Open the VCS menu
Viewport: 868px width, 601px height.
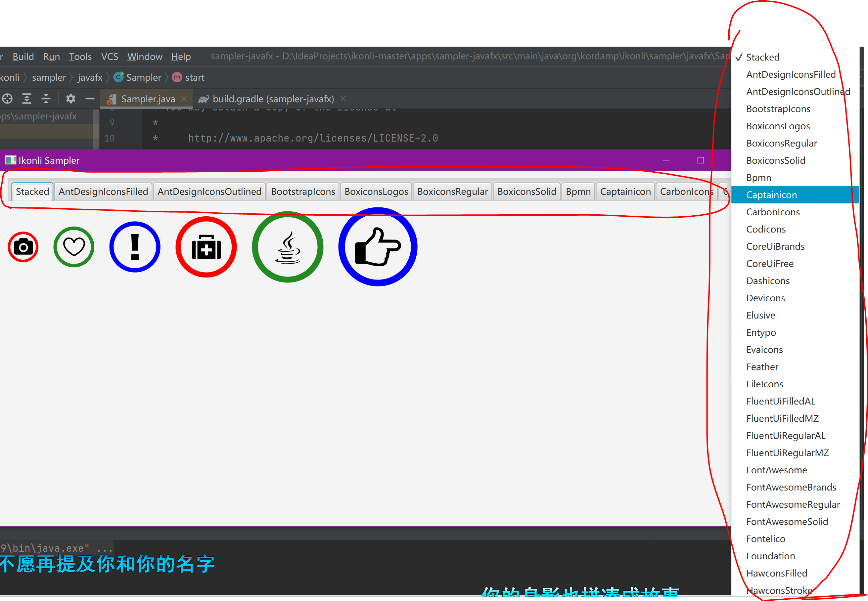tap(110, 57)
